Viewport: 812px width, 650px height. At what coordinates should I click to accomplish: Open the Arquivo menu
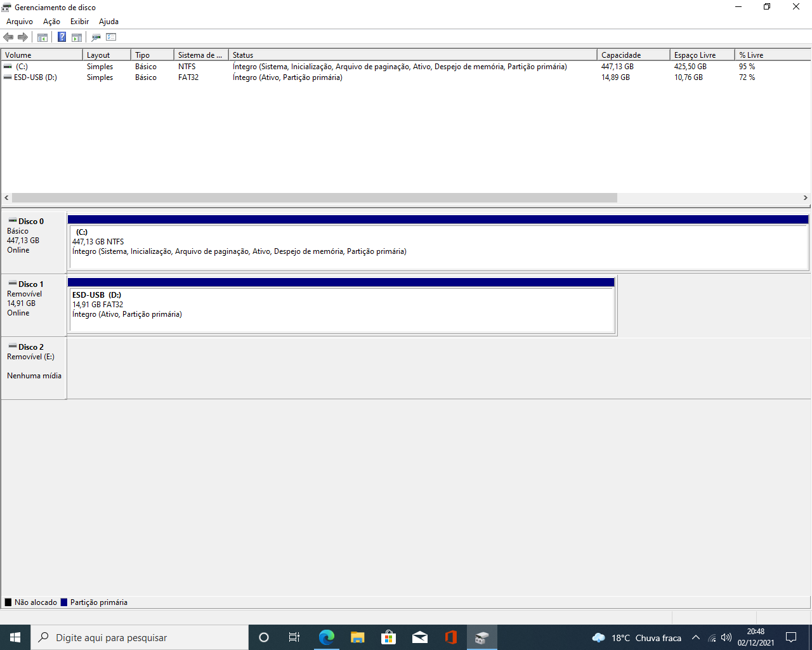click(x=20, y=22)
